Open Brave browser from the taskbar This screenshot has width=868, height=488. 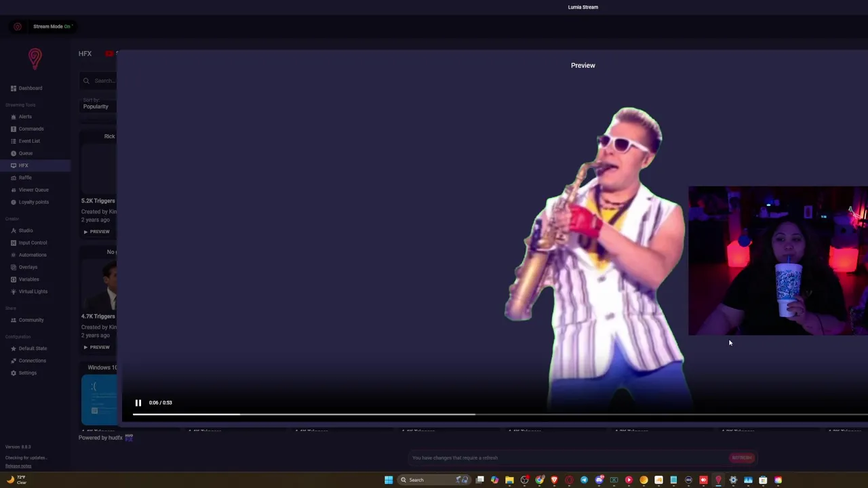555,480
